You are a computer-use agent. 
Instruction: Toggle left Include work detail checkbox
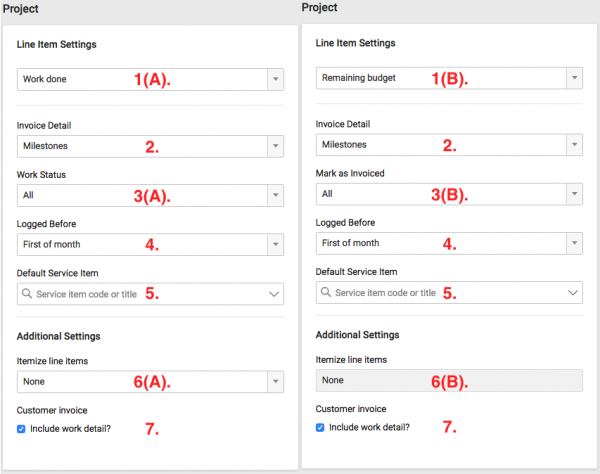click(23, 428)
